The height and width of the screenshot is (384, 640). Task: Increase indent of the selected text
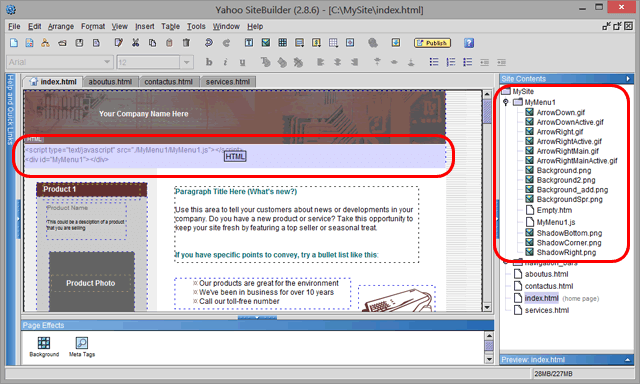click(x=502, y=62)
